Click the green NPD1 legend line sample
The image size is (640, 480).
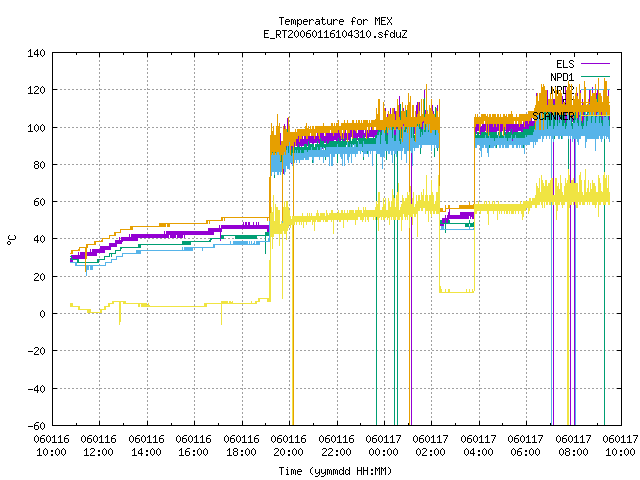click(x=595, y=76)
